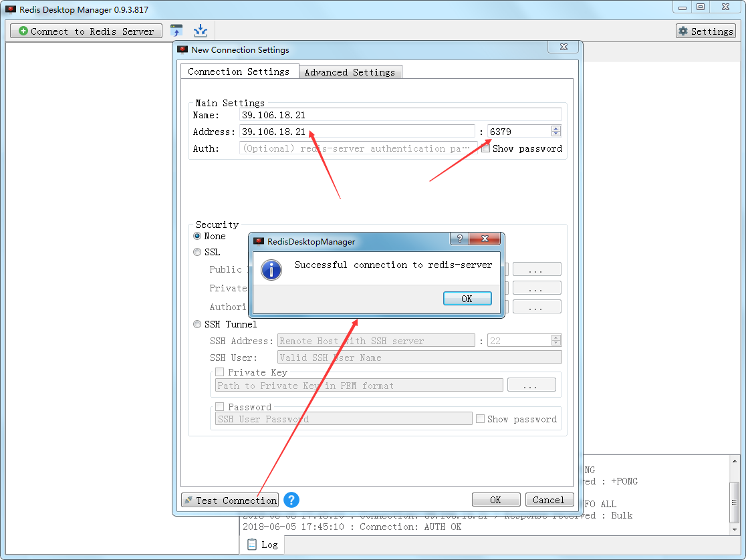Click the log panel scrollbar thumb

tap(735, 502)
